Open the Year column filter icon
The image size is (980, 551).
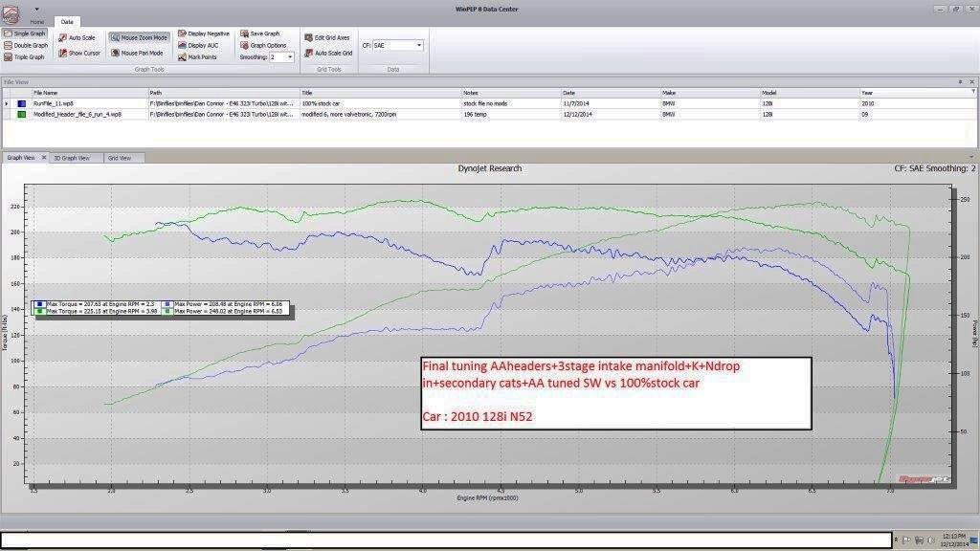(x=972, y=92)
